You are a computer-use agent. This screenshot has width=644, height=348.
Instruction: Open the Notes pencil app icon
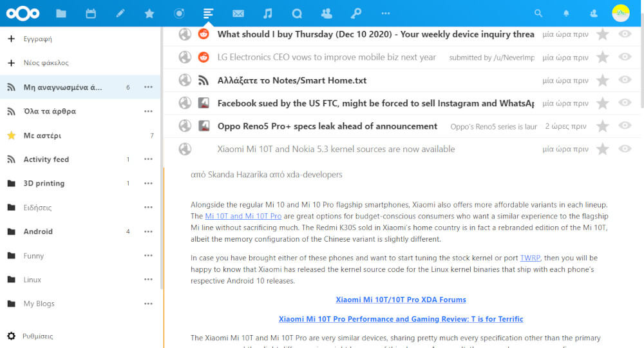point(120,14)
